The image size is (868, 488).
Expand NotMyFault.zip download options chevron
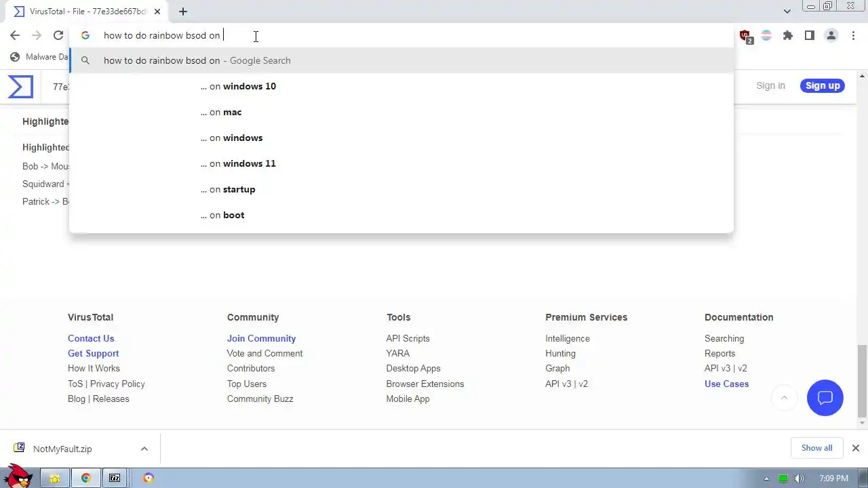coord(144,449)
